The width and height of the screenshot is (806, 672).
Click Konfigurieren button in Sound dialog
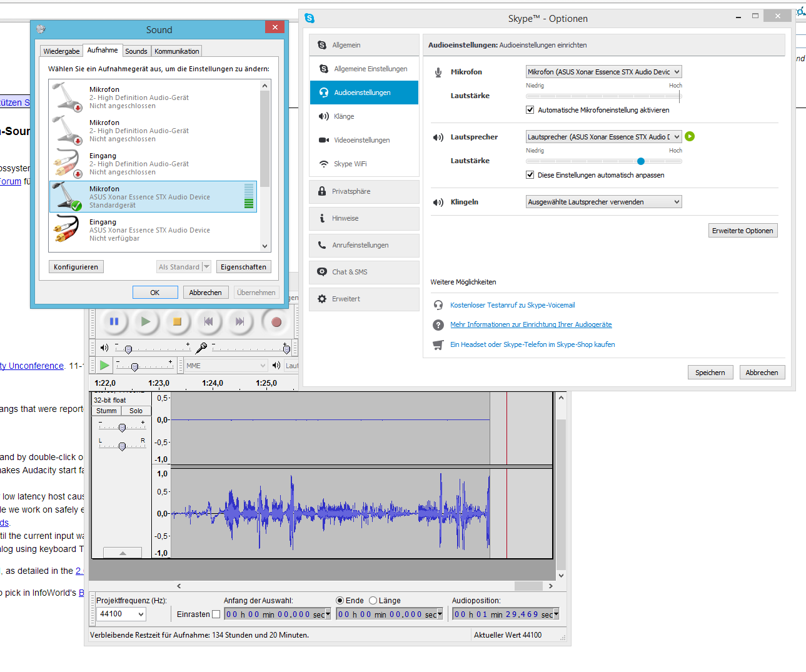76,267
